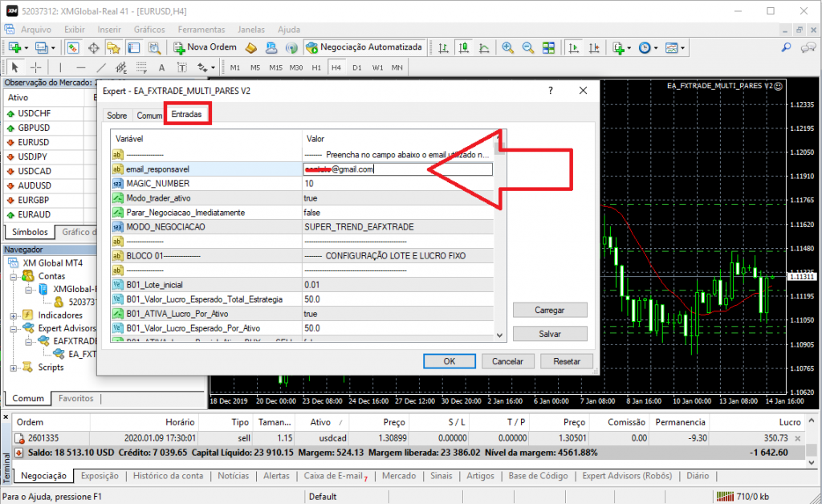This screenshot has width=822, height=504.
Task: Click the Salvar button
Action: pos(550,334)
